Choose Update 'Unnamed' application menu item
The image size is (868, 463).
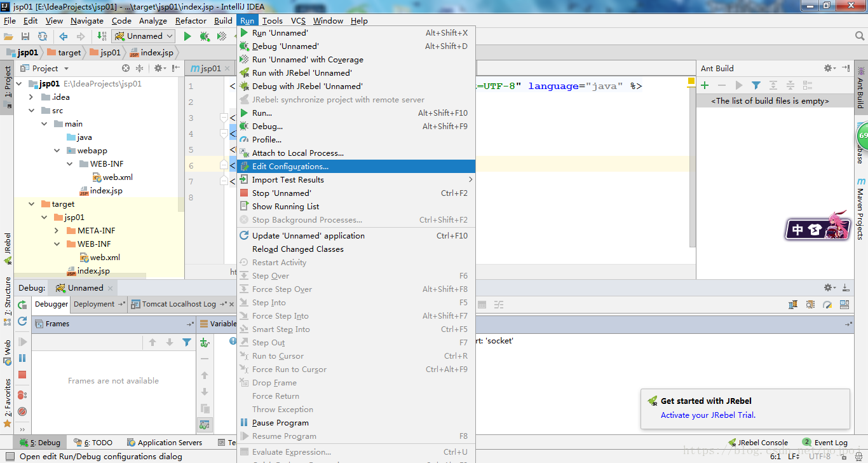point(356,235)
